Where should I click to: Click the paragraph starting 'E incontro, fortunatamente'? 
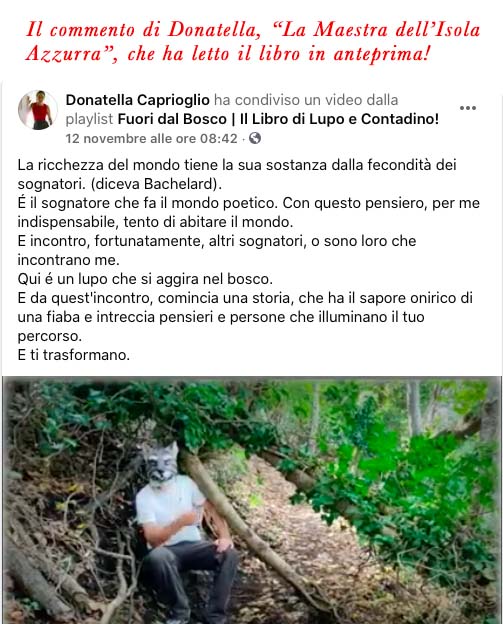(216, 250)
